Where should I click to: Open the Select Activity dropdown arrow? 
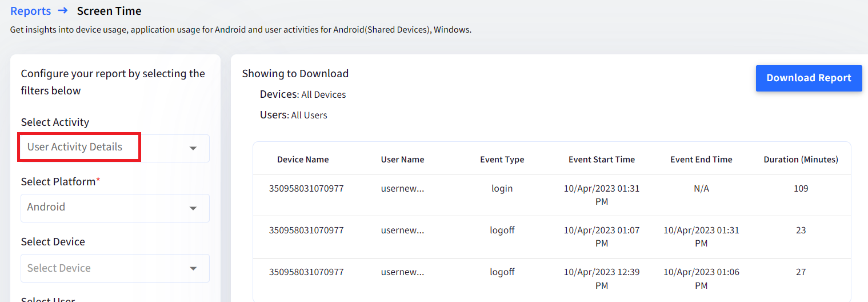(x=193, y=148)
